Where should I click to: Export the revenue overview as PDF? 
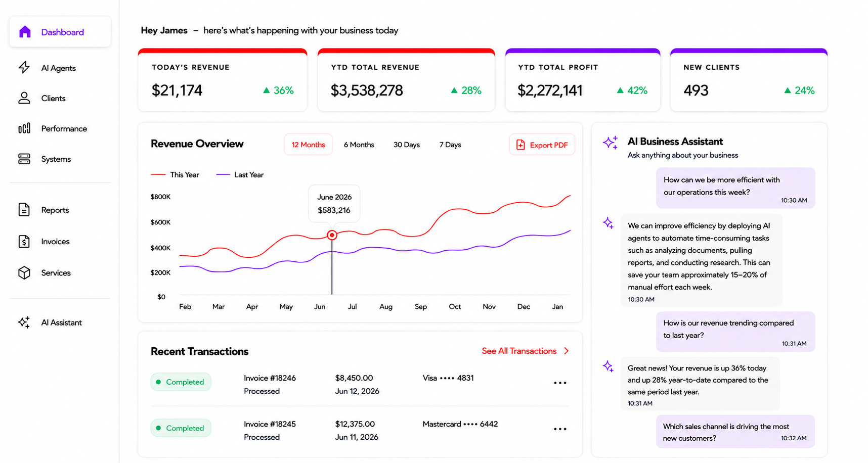[542, 145]
